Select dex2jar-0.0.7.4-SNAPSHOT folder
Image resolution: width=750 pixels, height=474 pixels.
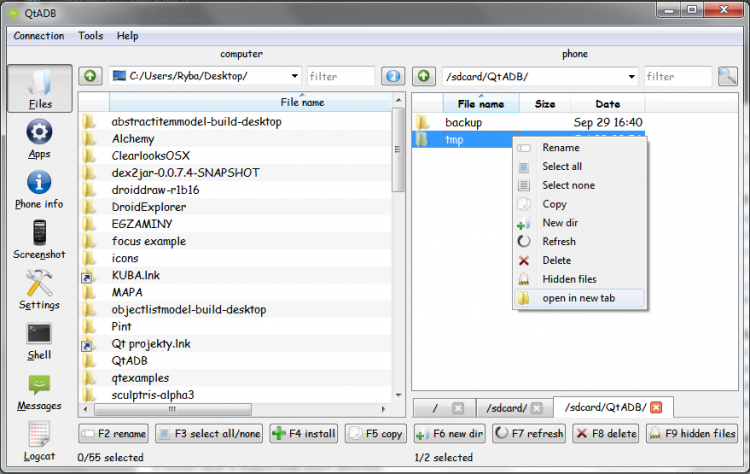click(186, 173)
